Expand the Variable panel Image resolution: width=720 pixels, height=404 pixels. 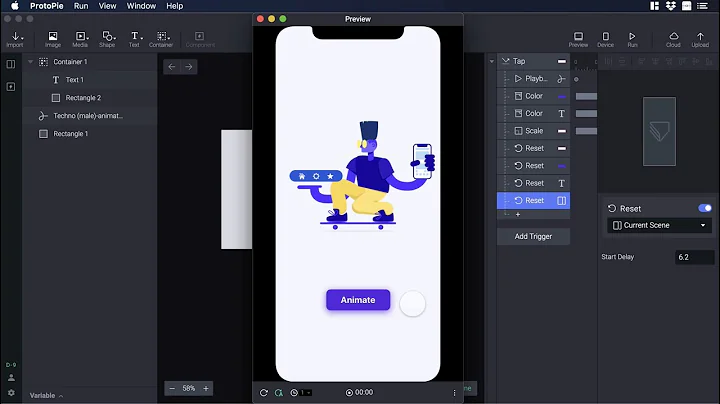coord(46,395)
